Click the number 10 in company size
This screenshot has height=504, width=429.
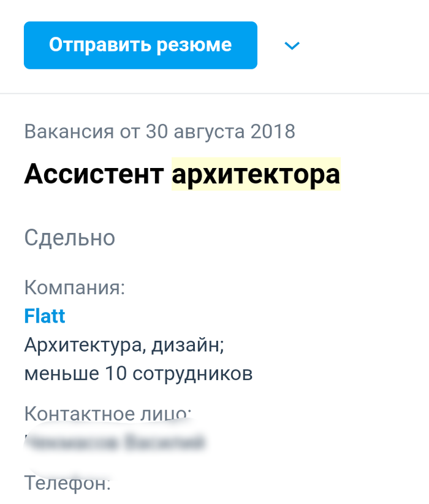click(116, 373)
